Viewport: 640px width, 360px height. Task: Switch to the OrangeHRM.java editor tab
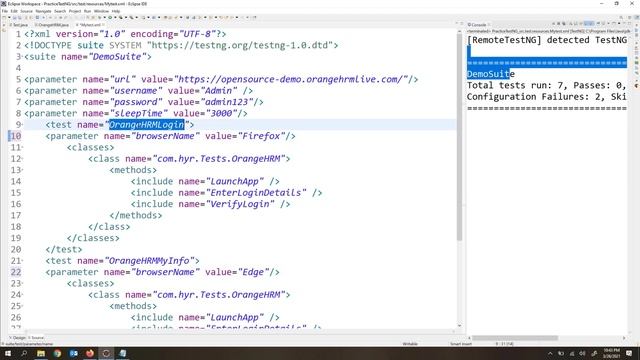[52, 25]
